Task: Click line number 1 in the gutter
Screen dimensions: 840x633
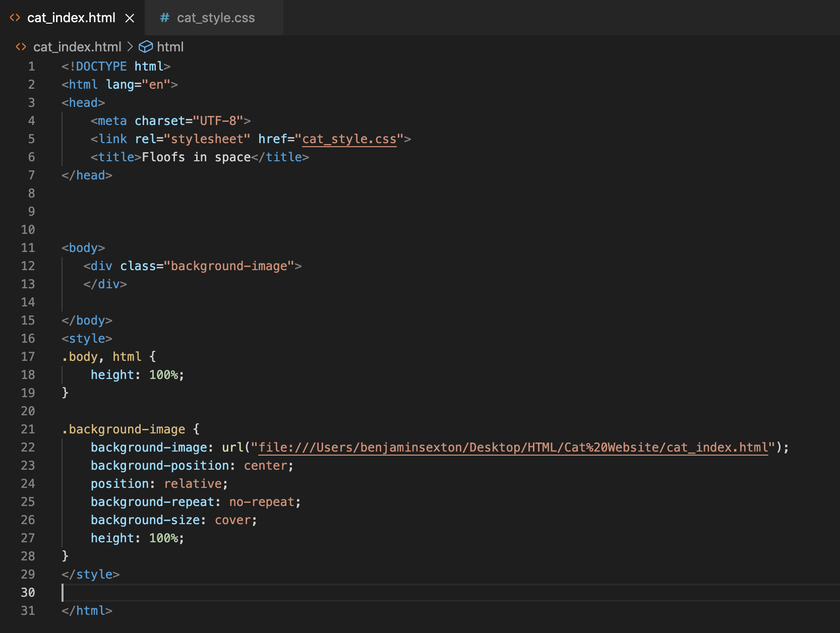Action: (x=31, y=66)
